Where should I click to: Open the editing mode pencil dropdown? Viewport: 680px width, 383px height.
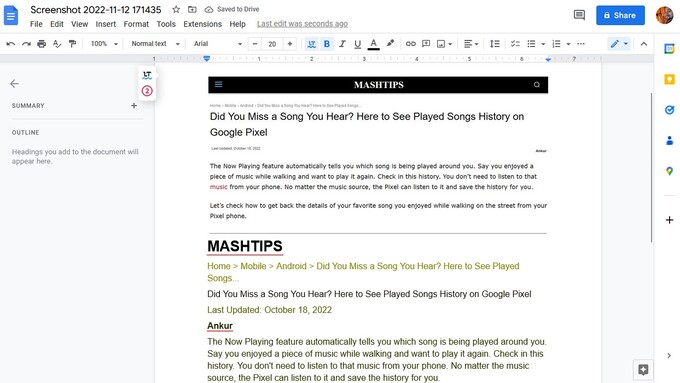click(x=619, y=44)
